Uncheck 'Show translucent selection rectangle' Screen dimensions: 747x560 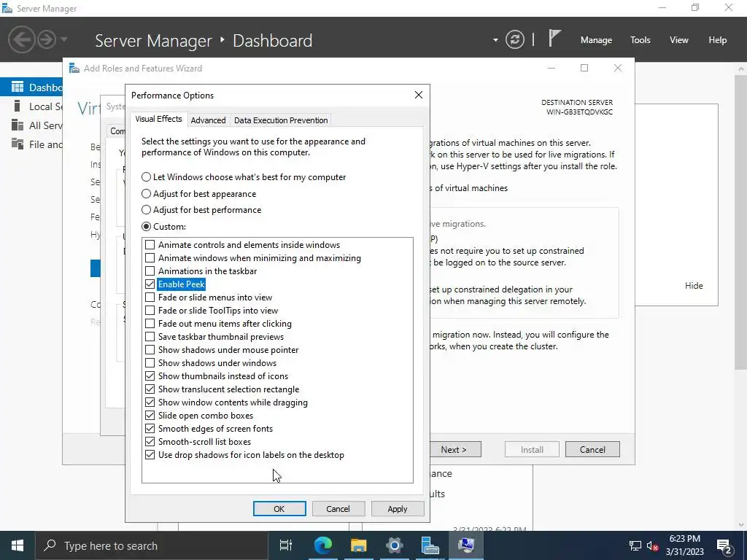point(150,389)
